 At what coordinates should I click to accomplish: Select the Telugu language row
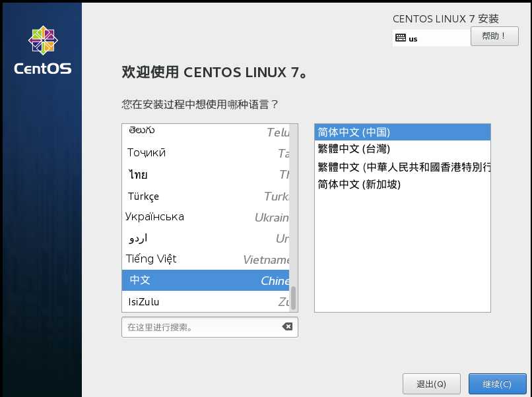[x=206, y=131]
